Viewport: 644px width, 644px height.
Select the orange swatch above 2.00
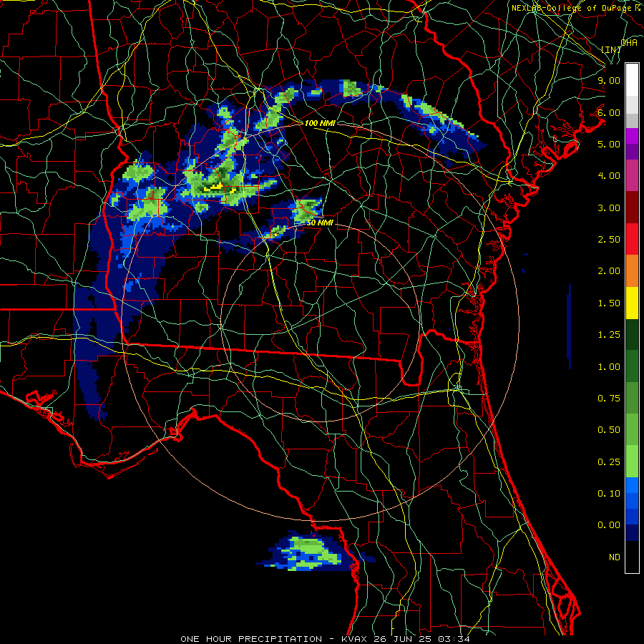click(632, 271)
